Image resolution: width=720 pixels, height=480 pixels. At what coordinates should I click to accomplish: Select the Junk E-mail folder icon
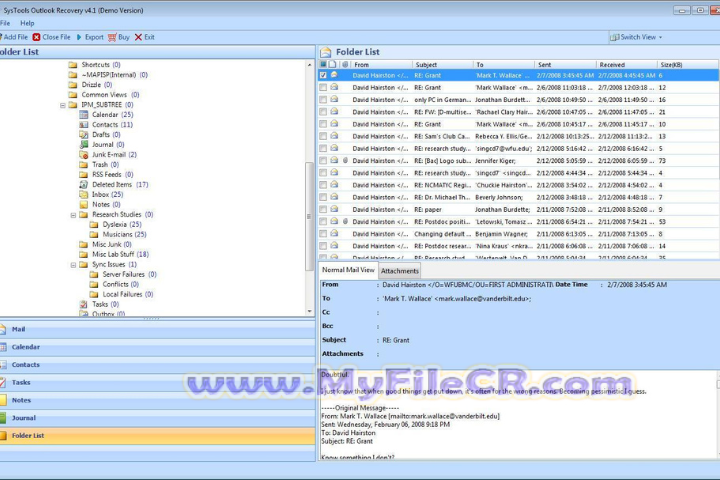coord(84,154)
